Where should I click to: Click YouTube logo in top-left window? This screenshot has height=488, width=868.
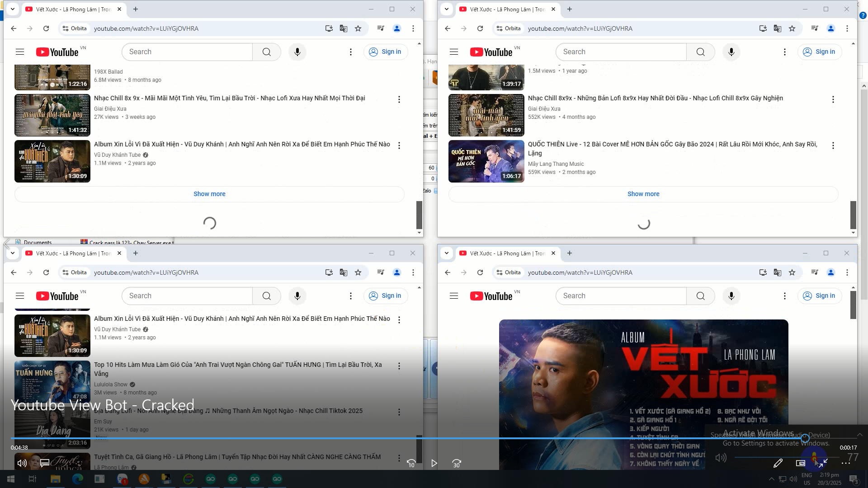tap(57, 52)
